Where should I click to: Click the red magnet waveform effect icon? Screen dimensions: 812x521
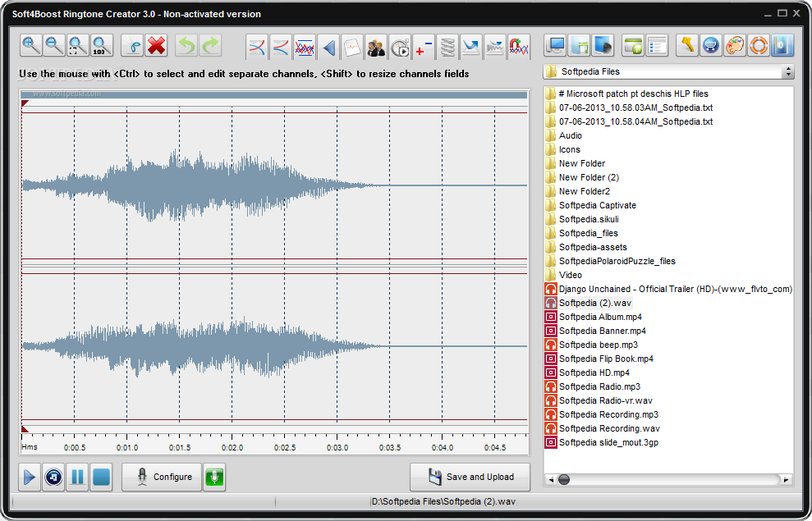click(519, 47)
